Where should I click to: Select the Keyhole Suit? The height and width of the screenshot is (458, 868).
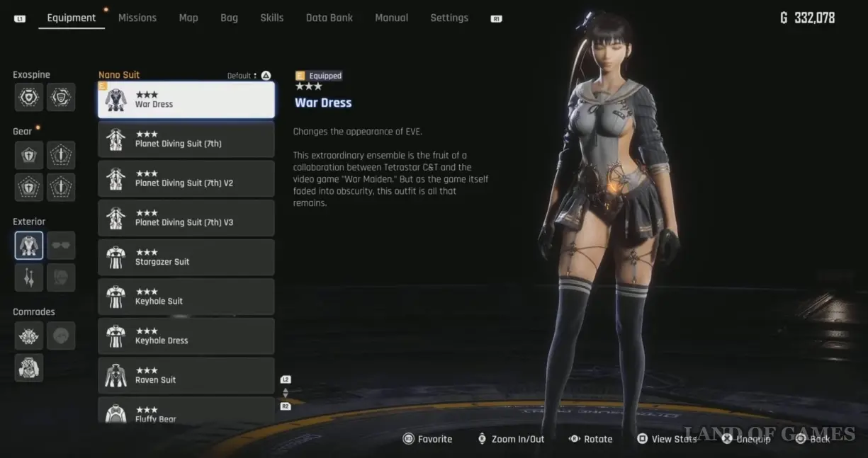[186, 297]
